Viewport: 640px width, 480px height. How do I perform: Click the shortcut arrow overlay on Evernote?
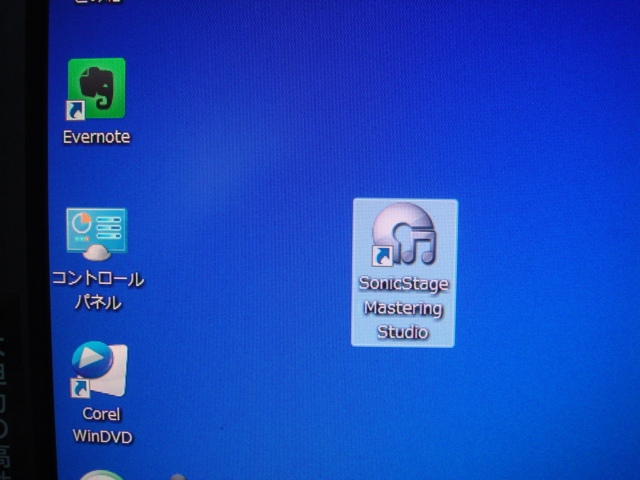click(x=76, y=110)
